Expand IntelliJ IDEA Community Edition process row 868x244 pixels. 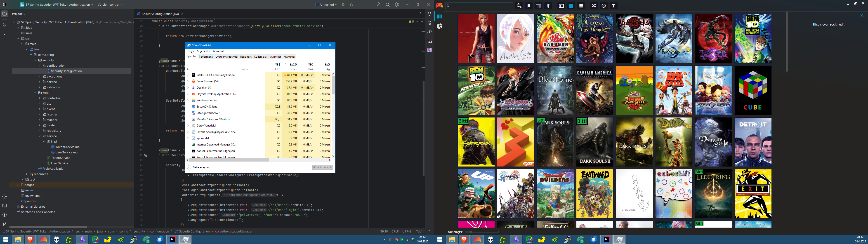(x=188, y=75)
